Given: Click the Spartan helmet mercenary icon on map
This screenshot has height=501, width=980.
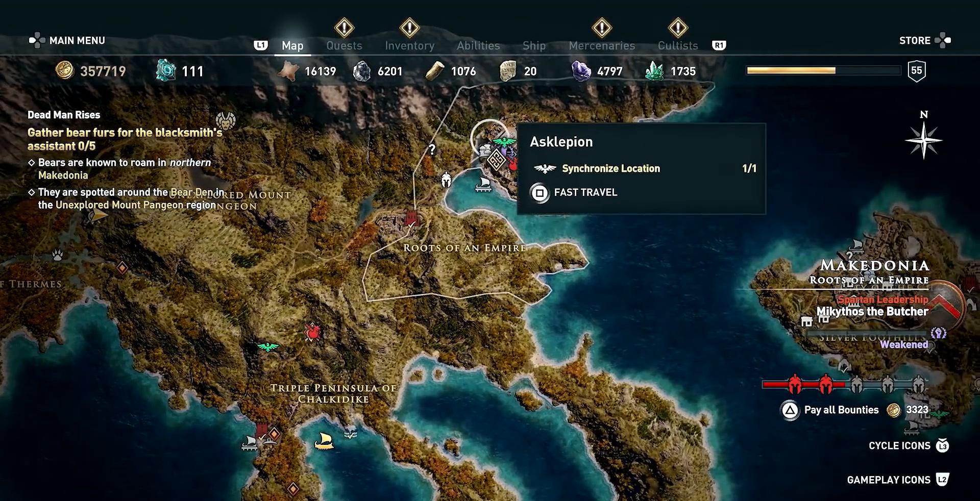Looking at the screenshot, I should click(446, 180).
